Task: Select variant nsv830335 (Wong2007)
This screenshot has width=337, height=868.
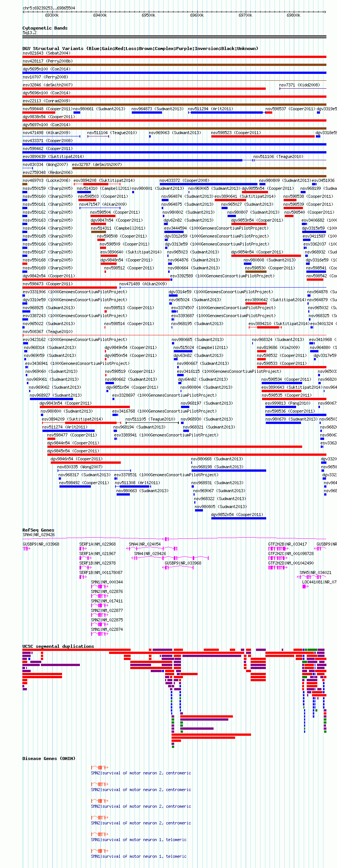Action: point(80,467)
